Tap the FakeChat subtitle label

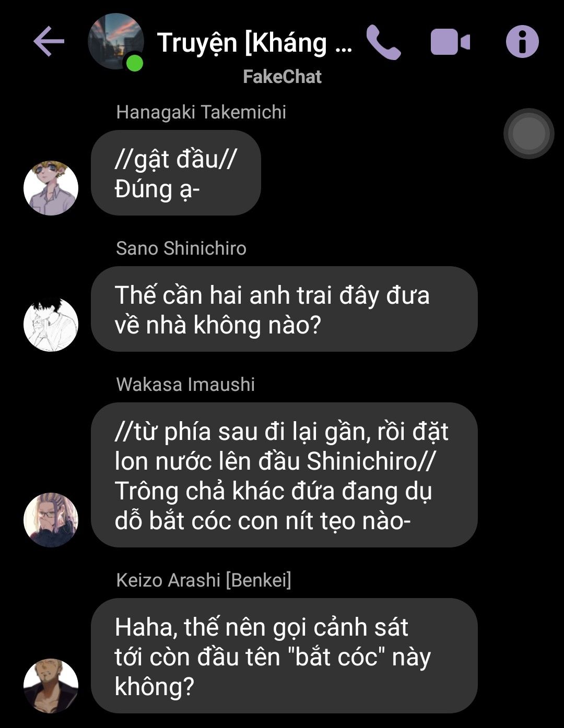coord(282,77)
